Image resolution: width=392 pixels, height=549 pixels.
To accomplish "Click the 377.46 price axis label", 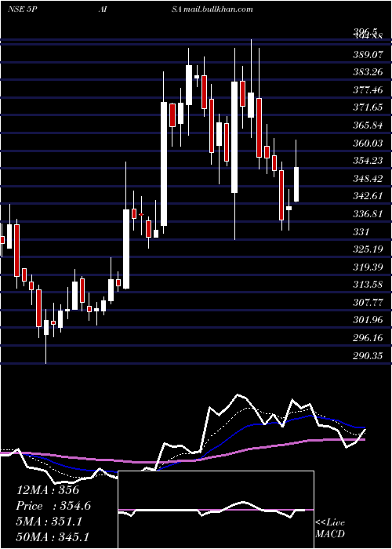I will tap(368, 90).
